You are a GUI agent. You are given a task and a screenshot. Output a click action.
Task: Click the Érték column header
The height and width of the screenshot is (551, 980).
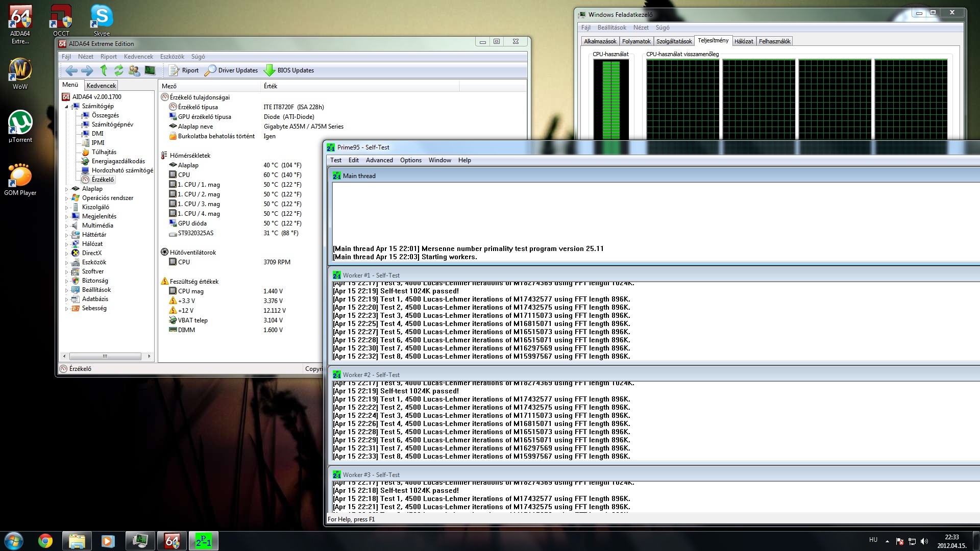pos(360,86)
